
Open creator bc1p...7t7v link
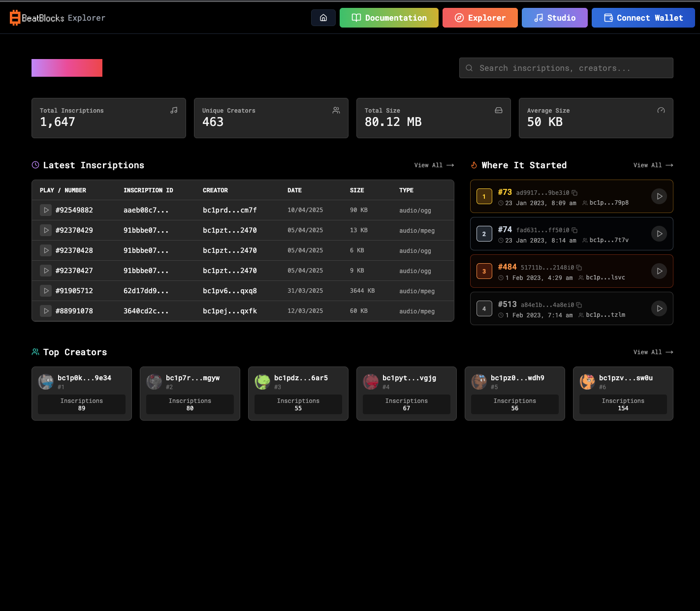pyautogui.click(x=609, y=240)
